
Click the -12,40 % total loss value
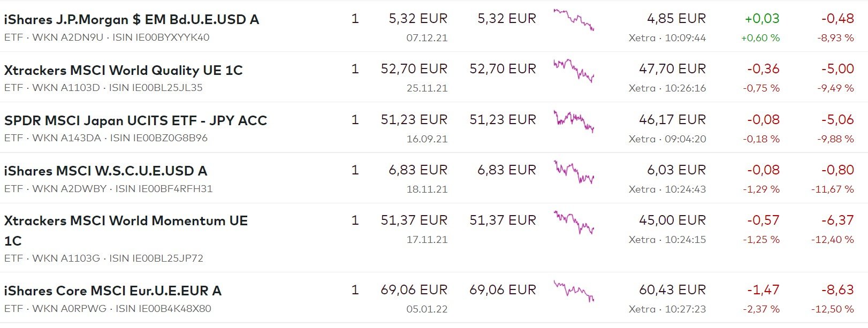click(x=833, y=240)
